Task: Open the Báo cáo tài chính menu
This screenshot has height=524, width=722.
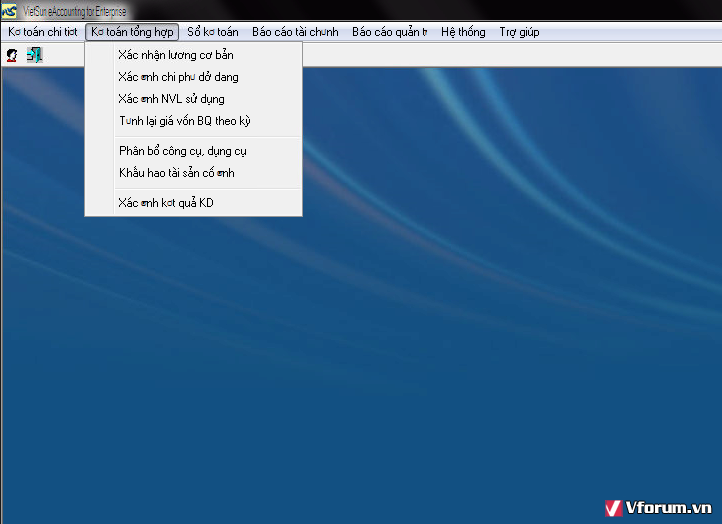Action: click(294, 32)
